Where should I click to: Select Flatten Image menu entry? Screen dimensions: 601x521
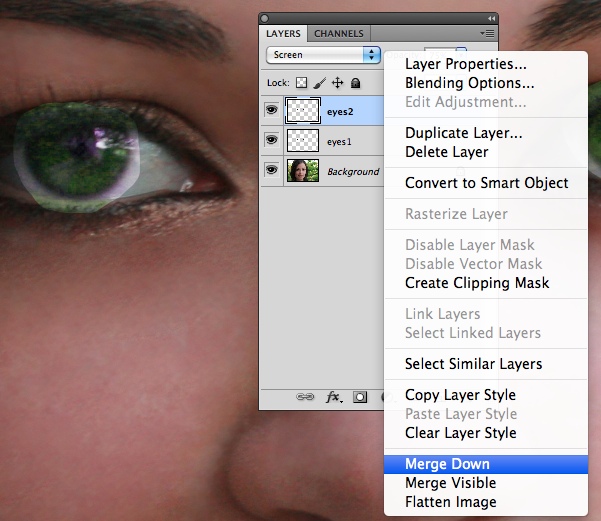point(486,502)
